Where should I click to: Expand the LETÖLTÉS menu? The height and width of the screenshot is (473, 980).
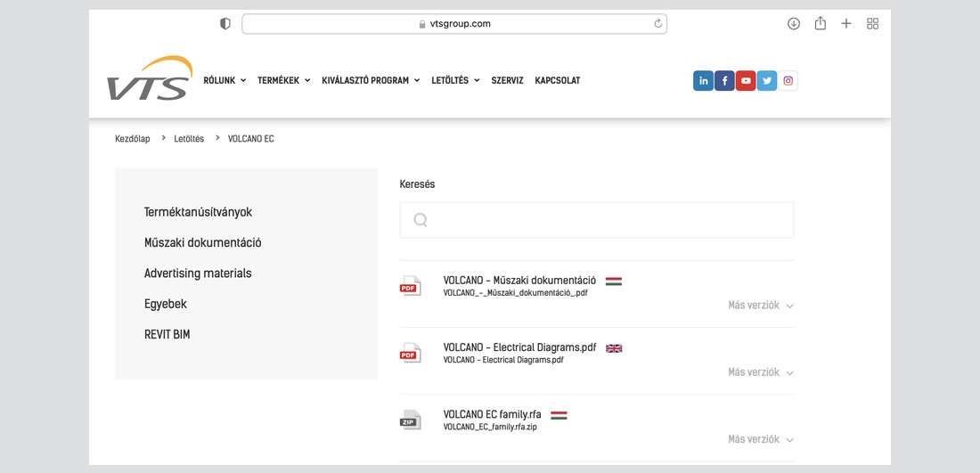click(455, 80)
